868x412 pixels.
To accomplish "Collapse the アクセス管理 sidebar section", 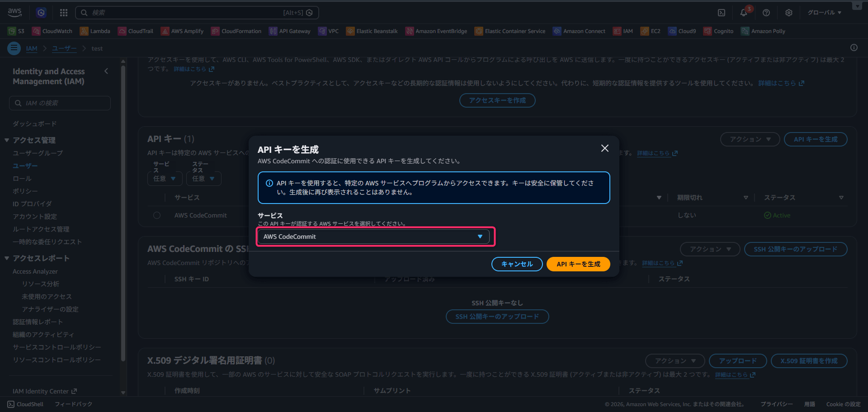I will point(7,140).
